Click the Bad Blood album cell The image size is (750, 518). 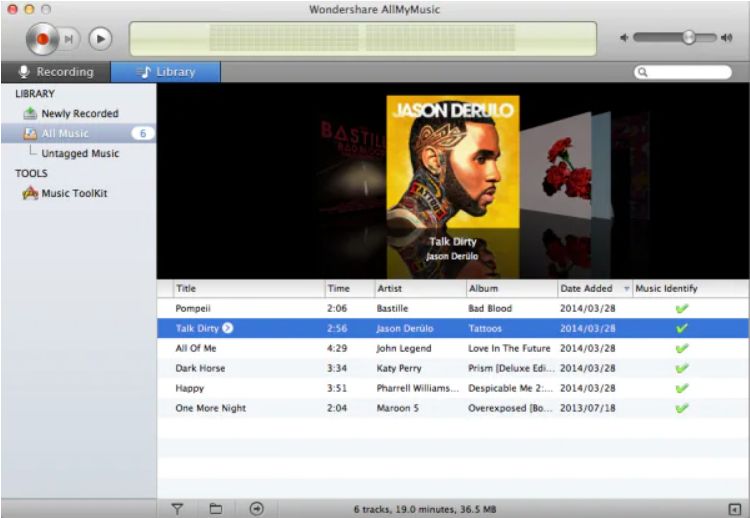pos(490,309)
